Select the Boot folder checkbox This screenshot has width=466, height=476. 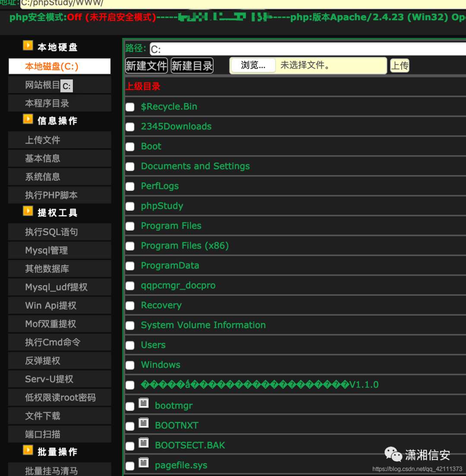(x=130, y=147)
